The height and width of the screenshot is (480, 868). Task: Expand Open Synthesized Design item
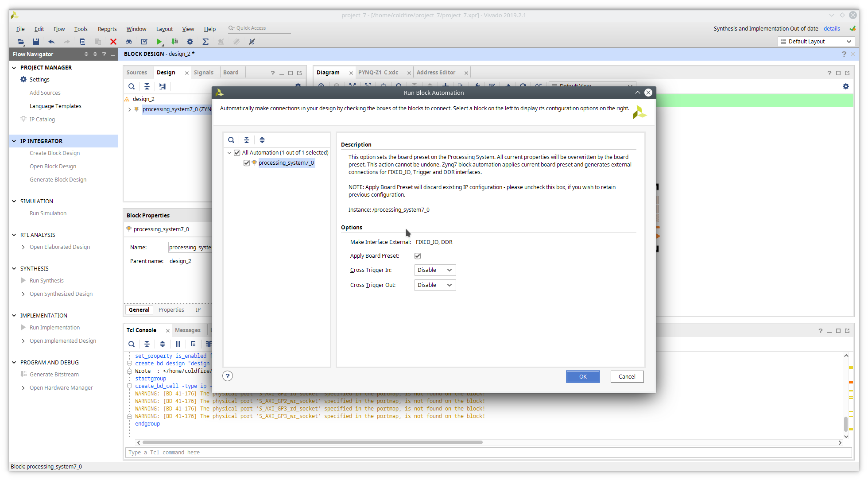(23, 294)
